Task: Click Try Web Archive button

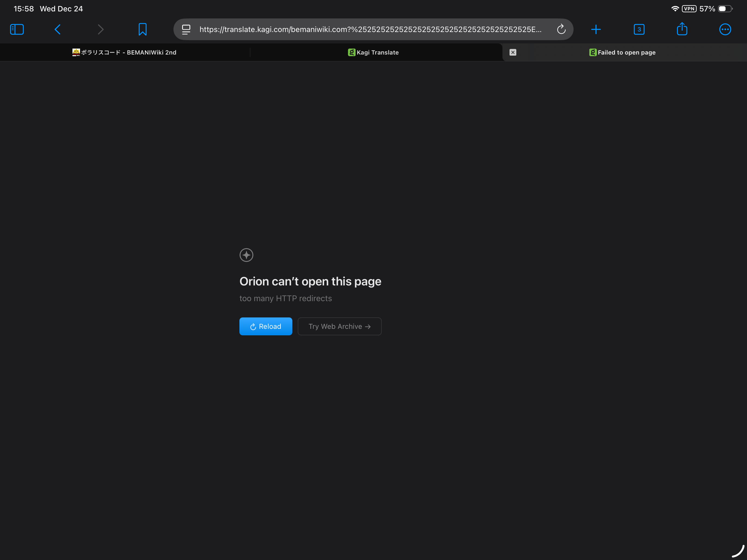Action: point(339,326)
